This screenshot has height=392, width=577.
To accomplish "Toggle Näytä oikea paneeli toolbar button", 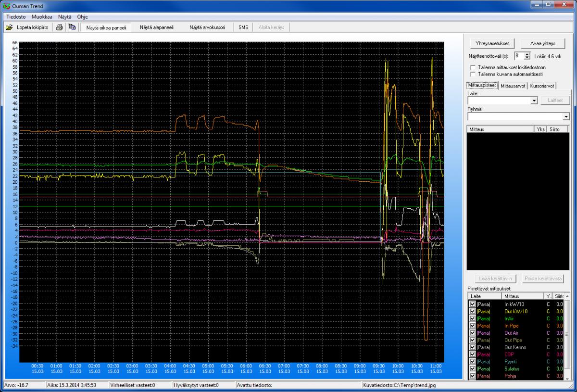I will (x=106, y=27).
